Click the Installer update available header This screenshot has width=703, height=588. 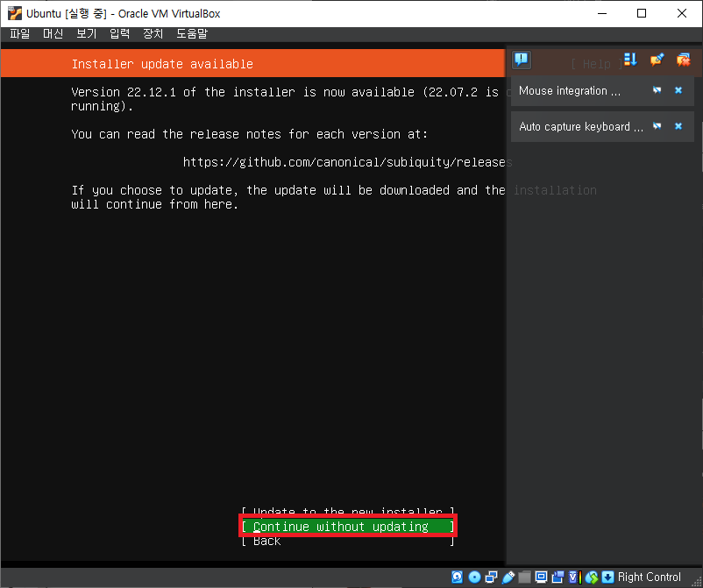click(x=162, y=64)
